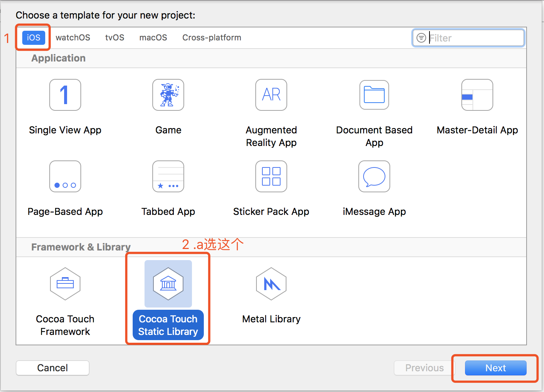Click the iMessage App label

point(374,212)
